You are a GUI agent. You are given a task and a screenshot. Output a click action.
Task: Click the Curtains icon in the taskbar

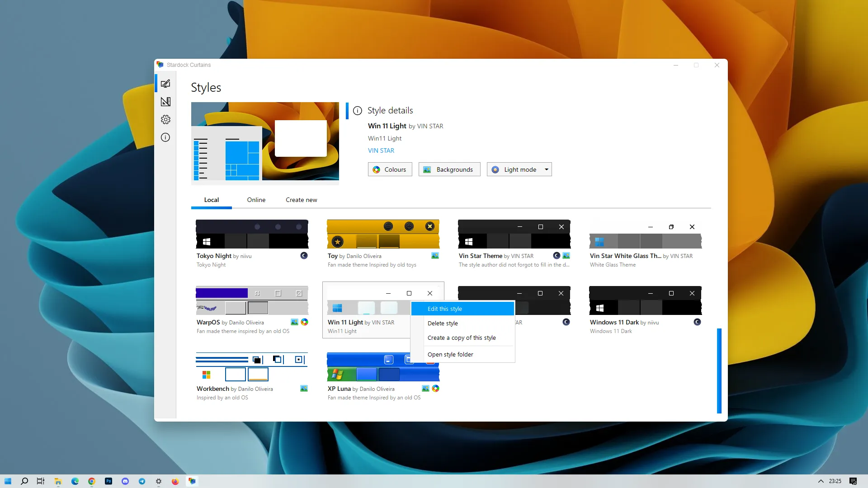tap(192, 481)
